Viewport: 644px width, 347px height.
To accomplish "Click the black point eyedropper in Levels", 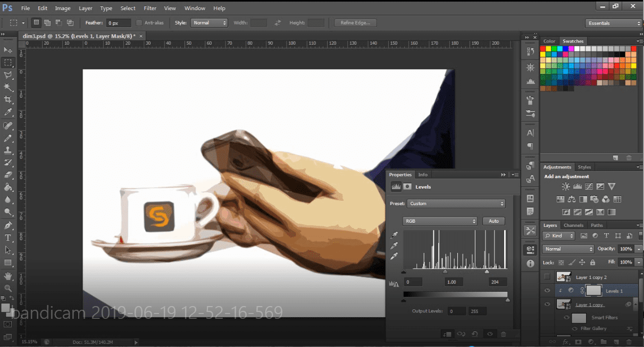I will coord(394,235).
